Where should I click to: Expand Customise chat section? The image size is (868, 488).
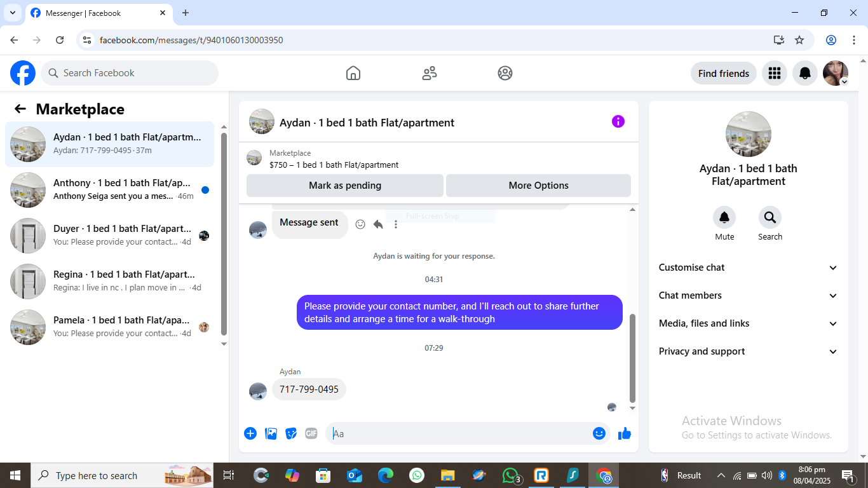click(x=749, y=268)
